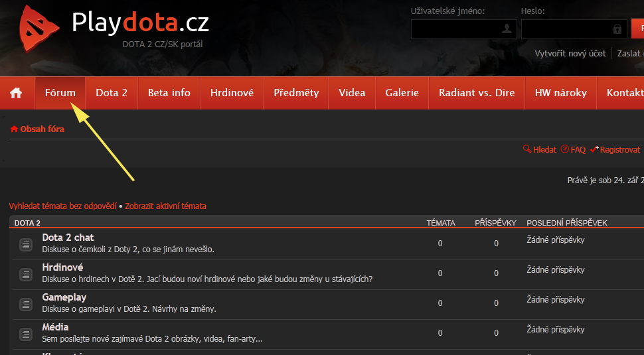This screenshot has width=644, height=355.
Task: Open the Fórum menu item
Action: point(60,93)
